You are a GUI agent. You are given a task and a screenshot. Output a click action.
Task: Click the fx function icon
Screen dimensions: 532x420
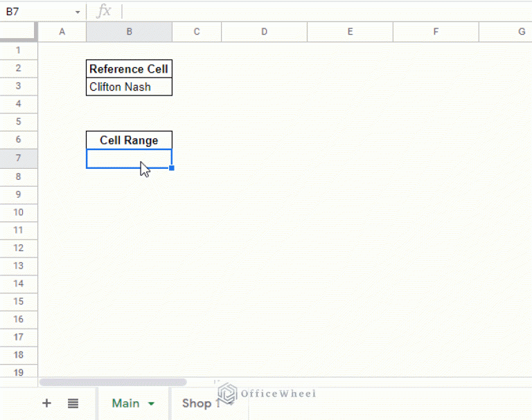(103, 12)
